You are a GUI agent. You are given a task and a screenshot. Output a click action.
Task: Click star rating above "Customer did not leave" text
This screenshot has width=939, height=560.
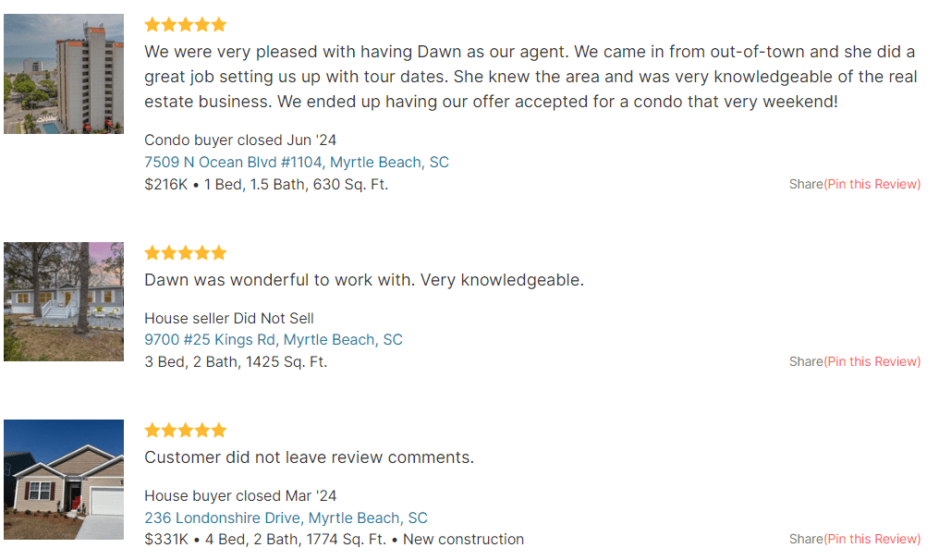(x=185, y=431)
